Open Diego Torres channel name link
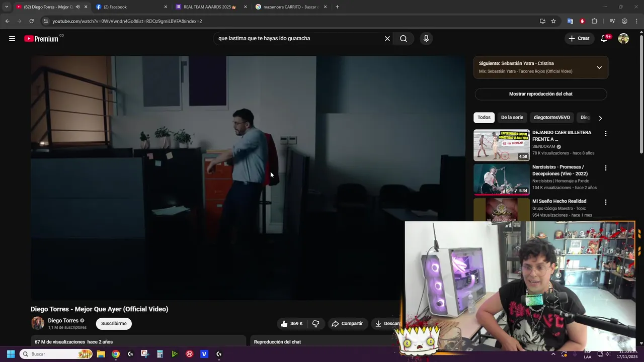644x362 pixels. click(x=63, y=321)
